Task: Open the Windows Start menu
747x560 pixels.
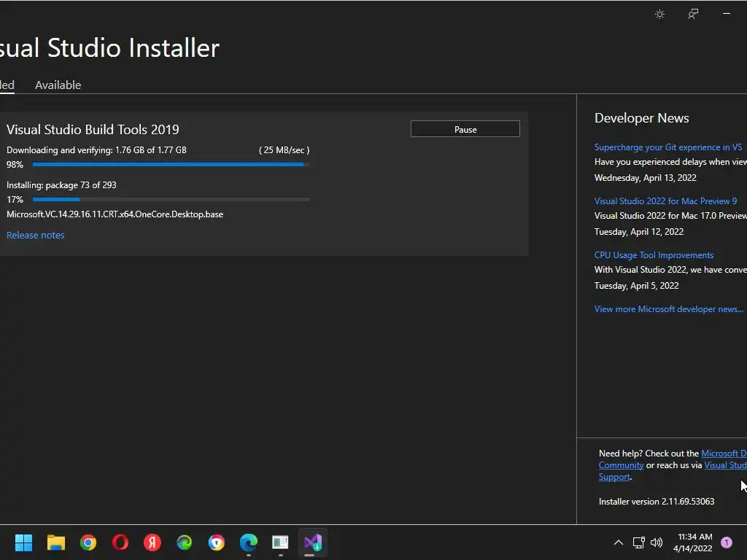Action: point(23,542)
